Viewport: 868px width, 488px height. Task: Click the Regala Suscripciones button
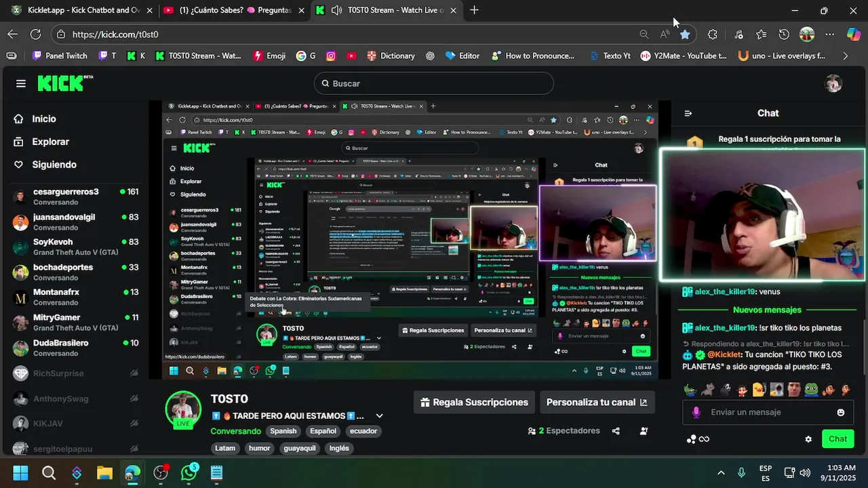474,402
